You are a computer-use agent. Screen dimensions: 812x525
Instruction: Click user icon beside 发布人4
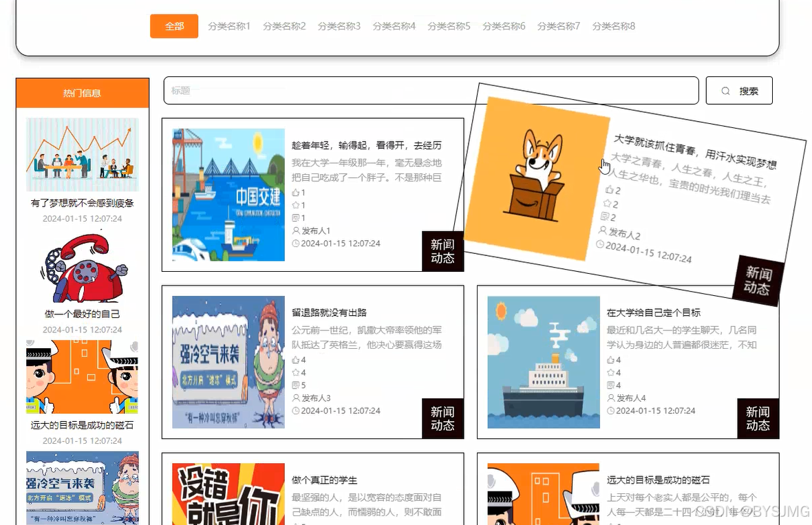610,398
